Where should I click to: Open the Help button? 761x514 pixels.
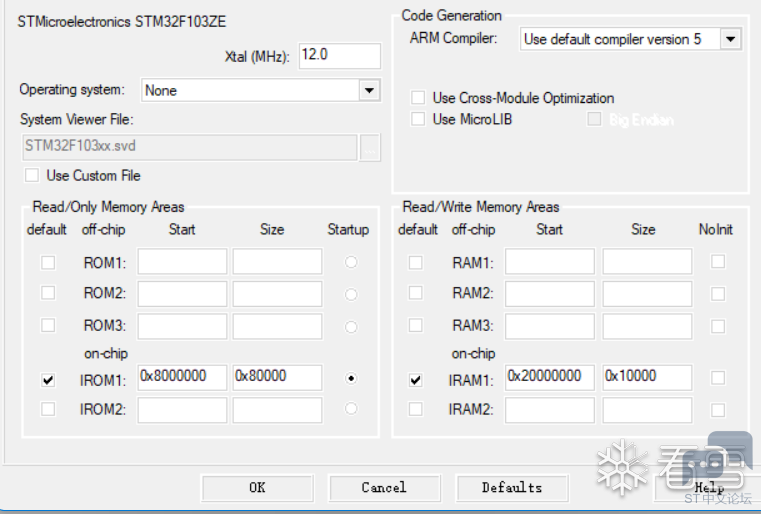pos(708,488)
